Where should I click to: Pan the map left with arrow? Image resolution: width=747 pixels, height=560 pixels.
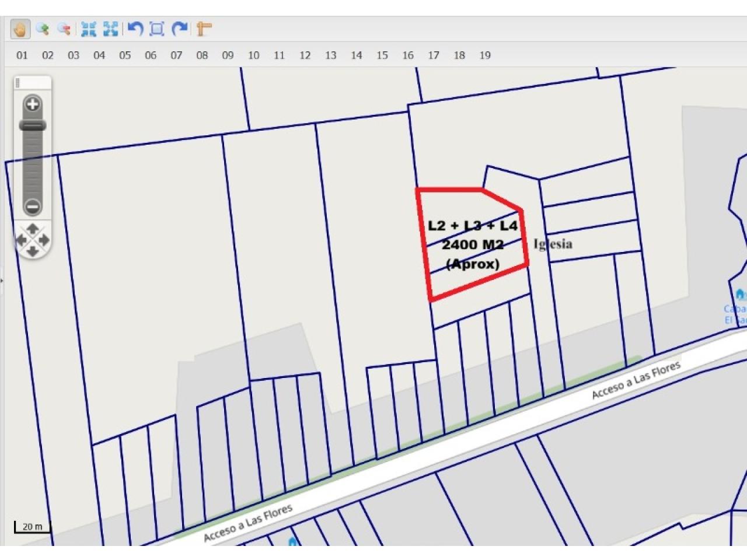coord(20,240)
